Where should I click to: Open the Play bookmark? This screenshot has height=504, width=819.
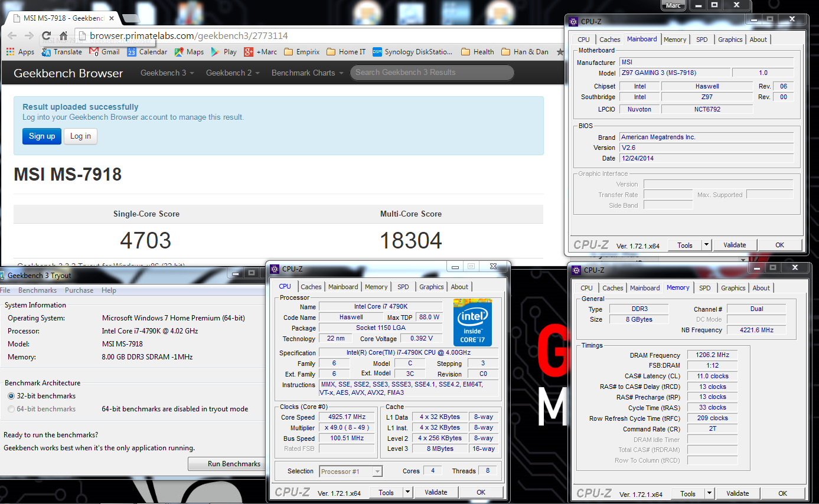(x=224, y=52)
